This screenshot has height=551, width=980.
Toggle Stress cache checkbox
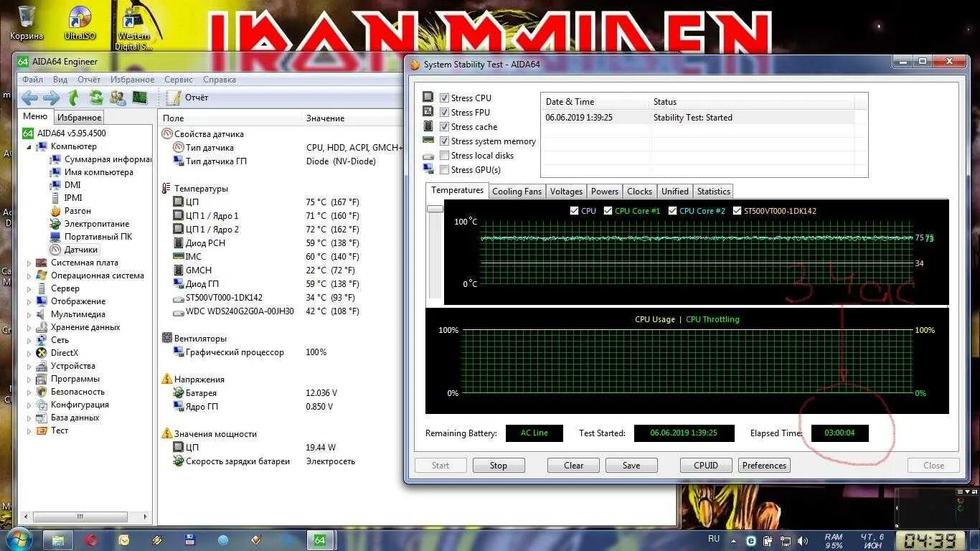tap(445, 127)
